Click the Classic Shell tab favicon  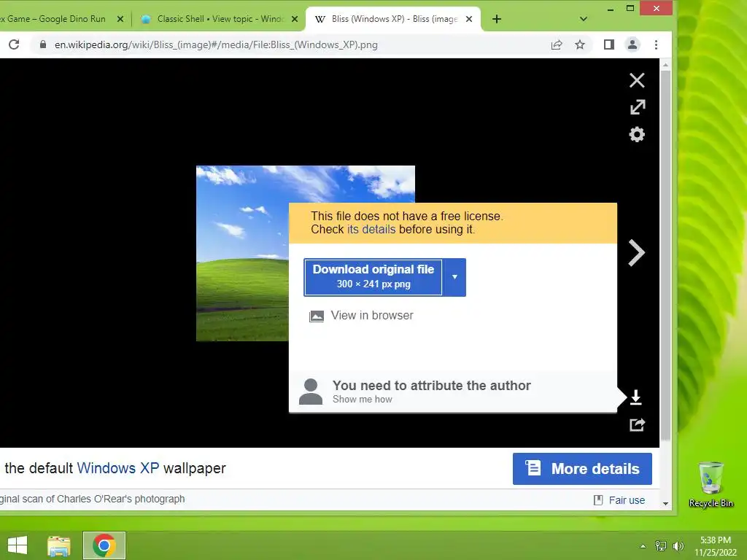point(146,19)
